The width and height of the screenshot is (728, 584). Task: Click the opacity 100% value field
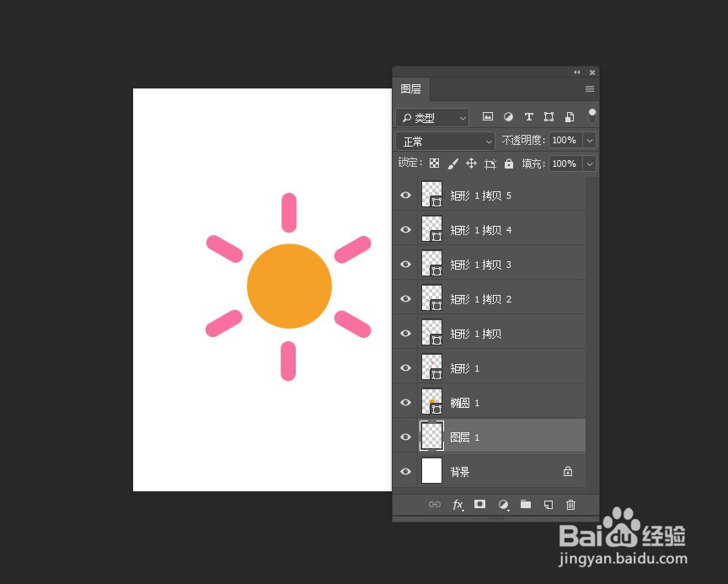(565, 140)
